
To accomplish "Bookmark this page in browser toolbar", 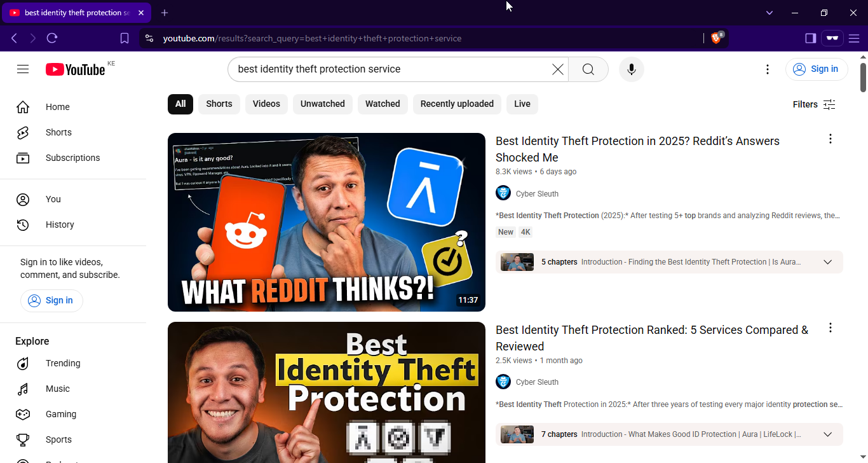I will pos(125,38).
